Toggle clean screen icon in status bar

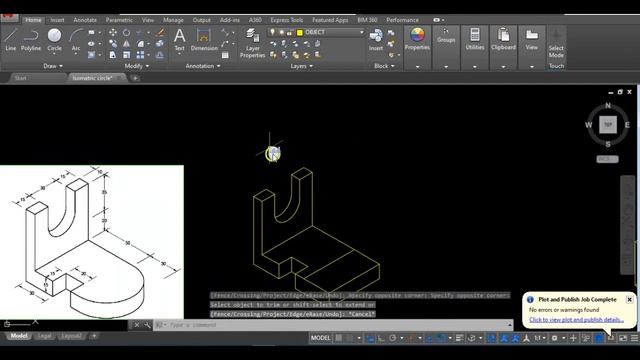click(x=622, y=338)
